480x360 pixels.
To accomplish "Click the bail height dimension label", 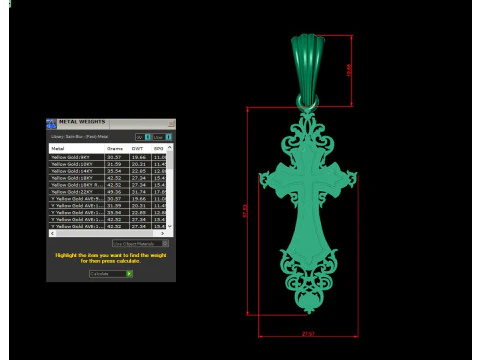I will 349,70.
